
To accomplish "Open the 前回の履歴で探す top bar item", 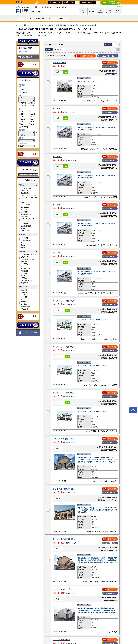I will pos(55,2).
